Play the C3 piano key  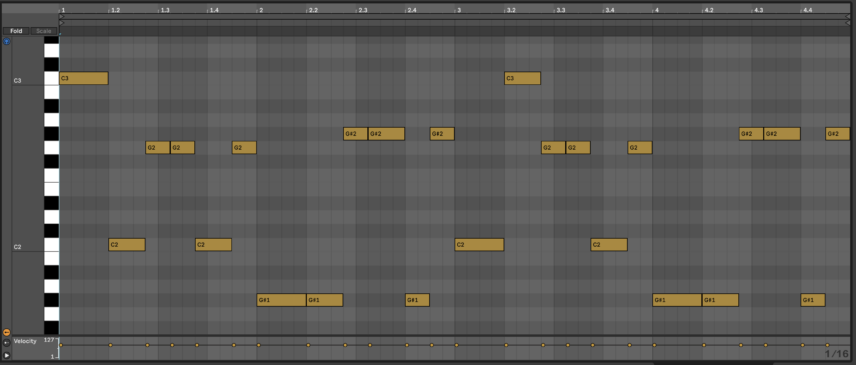click(x=51, y=79)
